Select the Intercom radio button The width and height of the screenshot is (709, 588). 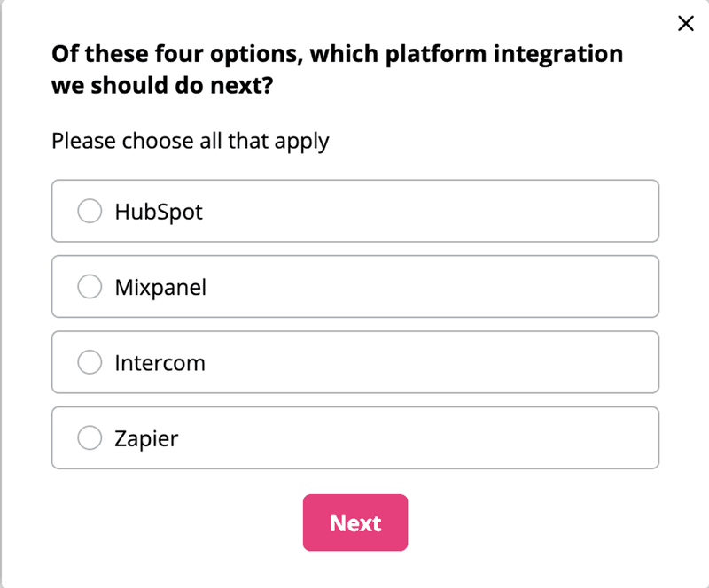coord(90,361)
